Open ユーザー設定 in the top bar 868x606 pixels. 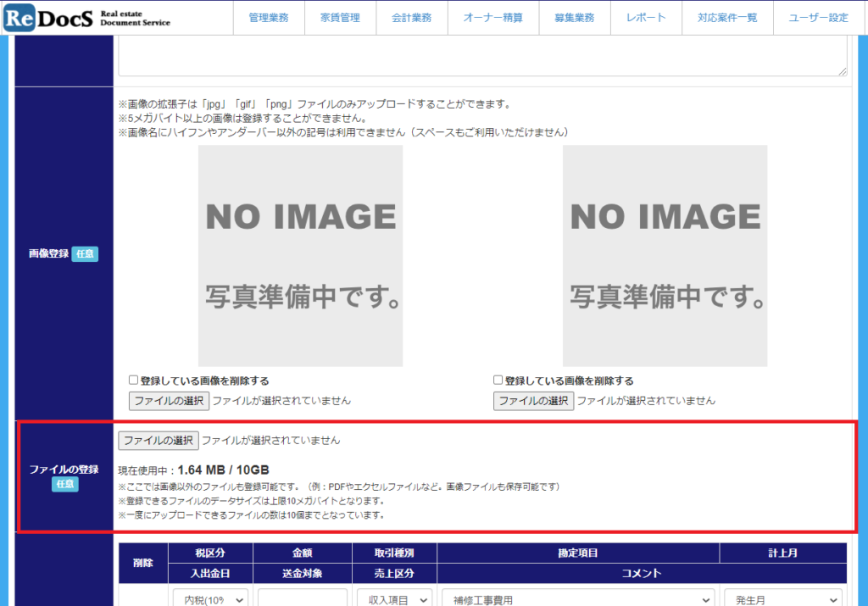pyautogui.click(x=818, y=18)
